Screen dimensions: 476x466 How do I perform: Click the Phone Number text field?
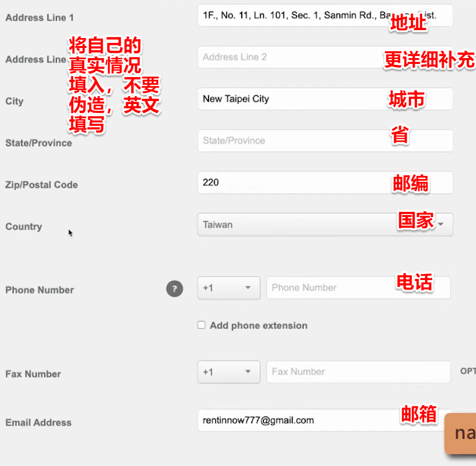[359, 288]
